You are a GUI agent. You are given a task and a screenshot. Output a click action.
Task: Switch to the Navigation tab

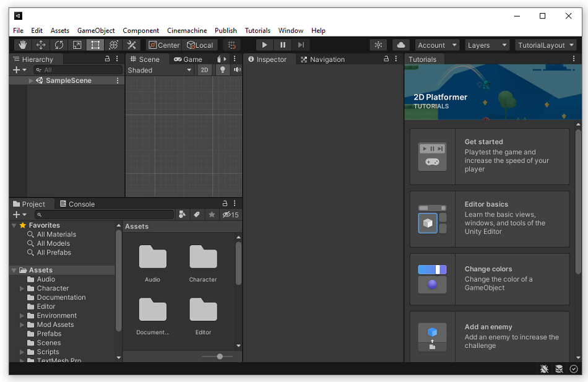click(322, 59)
